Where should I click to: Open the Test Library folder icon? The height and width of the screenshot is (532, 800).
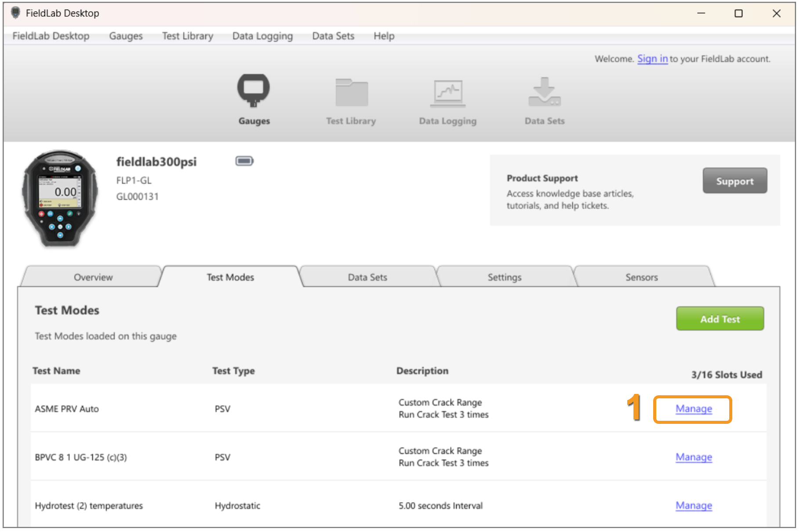(x=351, y=92)
